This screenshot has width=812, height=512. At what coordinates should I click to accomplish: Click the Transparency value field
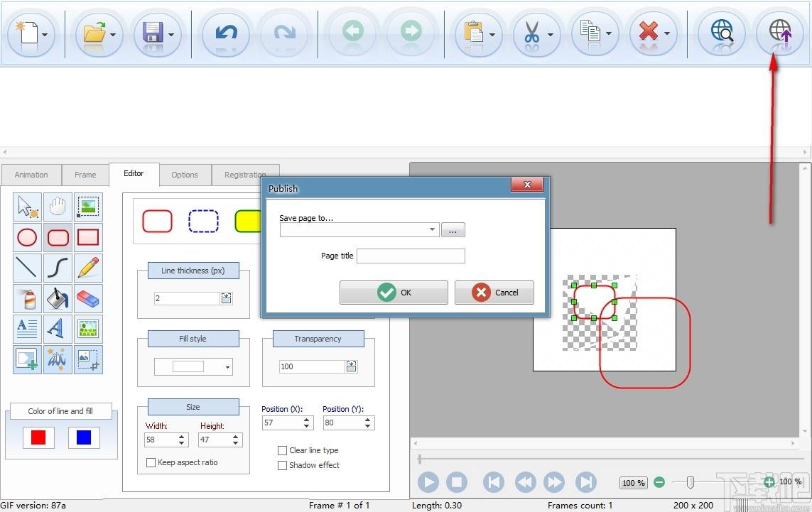point(313,366)
